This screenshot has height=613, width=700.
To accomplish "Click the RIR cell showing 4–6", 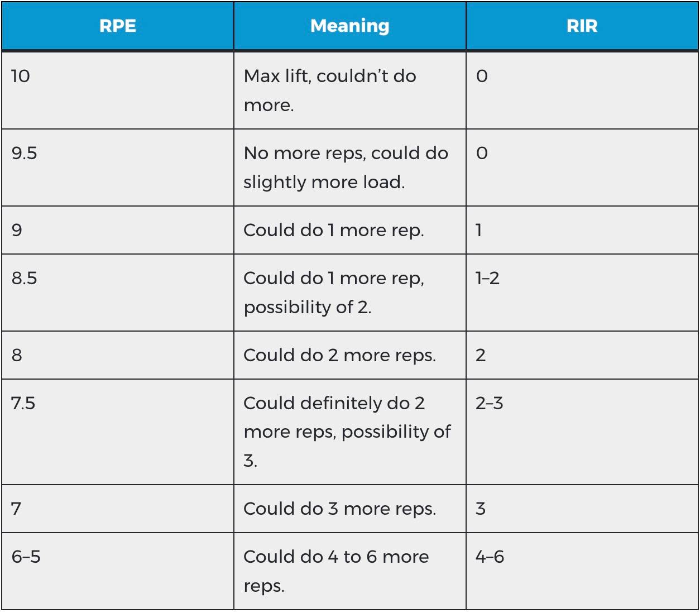I will pos(490,557).
